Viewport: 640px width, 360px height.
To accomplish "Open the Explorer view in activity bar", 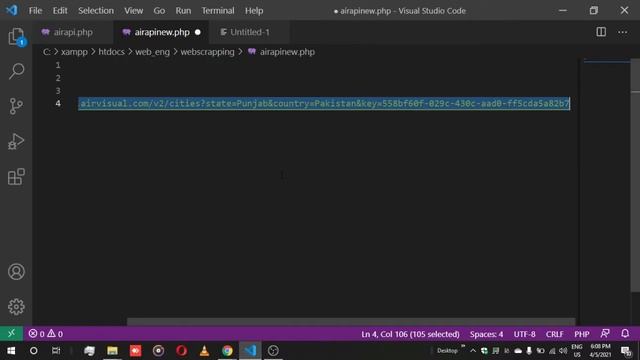I will (16, 37).
